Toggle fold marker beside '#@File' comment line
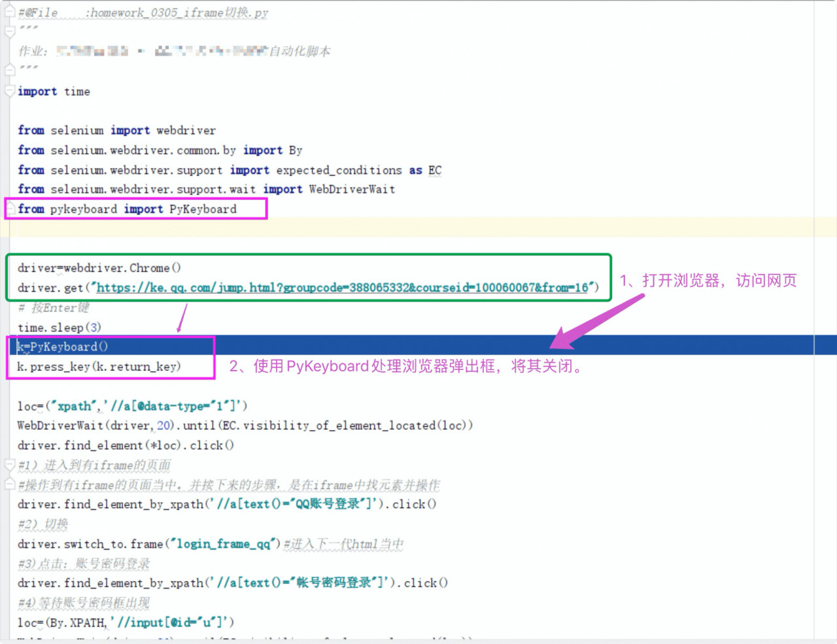The height and width of the screenshot is (644, 837). [x=9, y=12]
